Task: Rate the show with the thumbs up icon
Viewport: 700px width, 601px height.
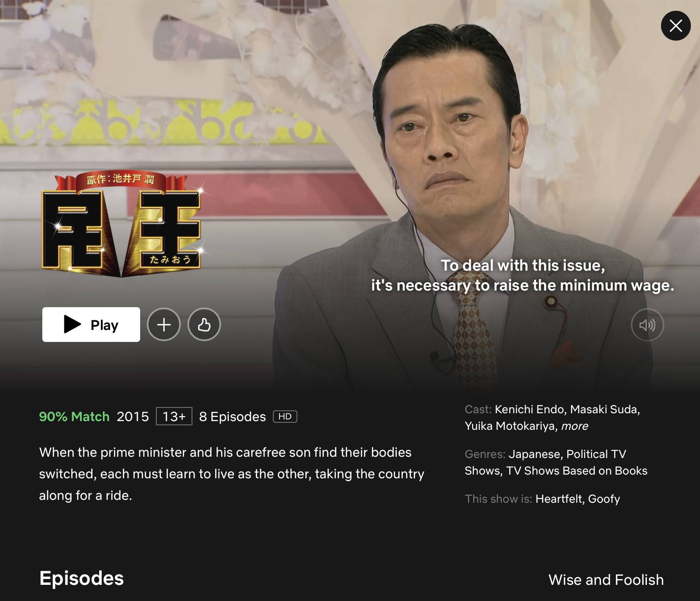Action: (204, 325)
